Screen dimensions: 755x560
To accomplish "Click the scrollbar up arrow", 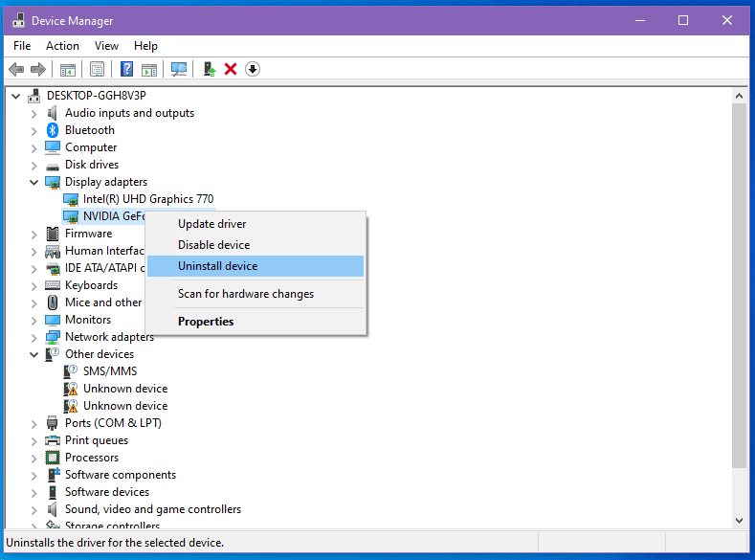I will [739, 96].
